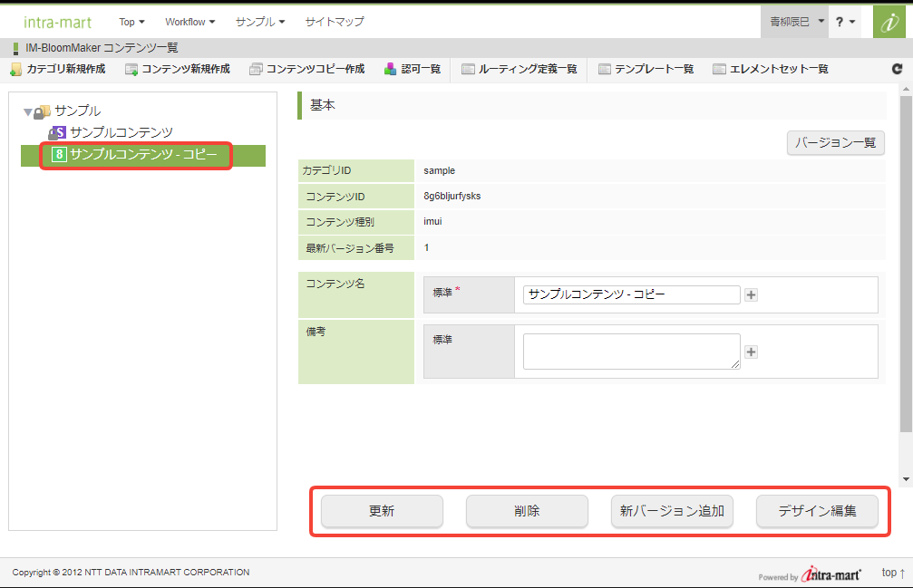The image size is (913, 588).
Task: Click コンテンツ新規作成 toolbar label
Action: (x=186, y=69)
